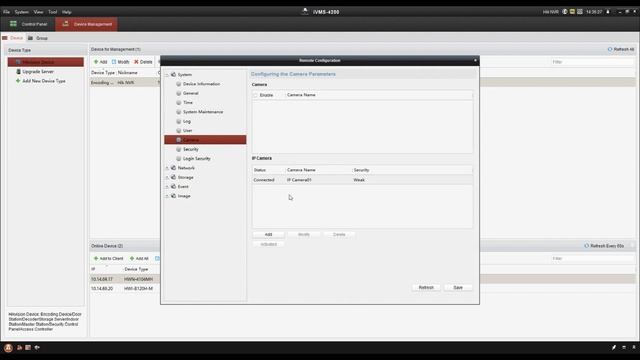Toggle the Enable checkbox in Camera table
The width and height of the screenshot is (640, 360).
click(256, 95)
